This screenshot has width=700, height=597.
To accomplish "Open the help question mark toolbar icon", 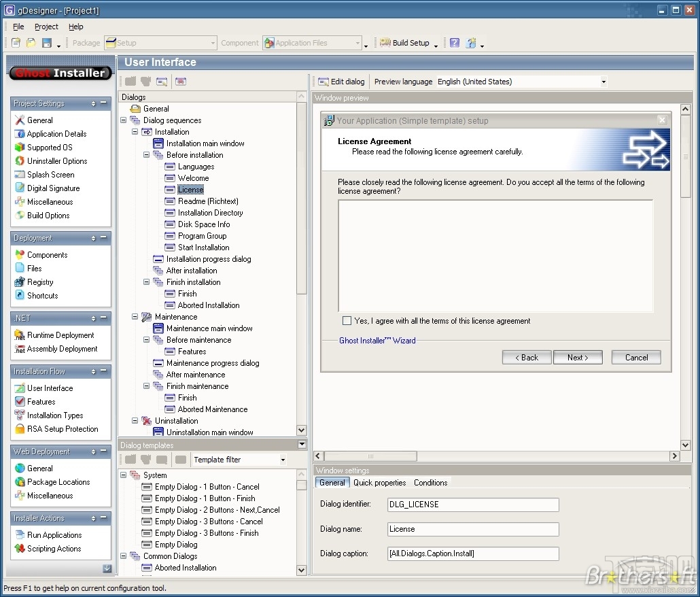I will coord(453,41).
